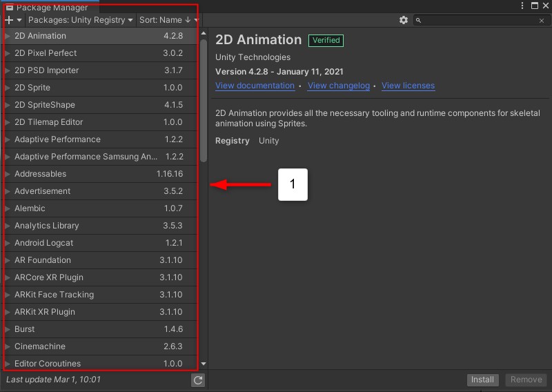Image resolution: width=552 pixels, height=392 pixels.
Task: Select the Analytics Library package
Action: 100,226
